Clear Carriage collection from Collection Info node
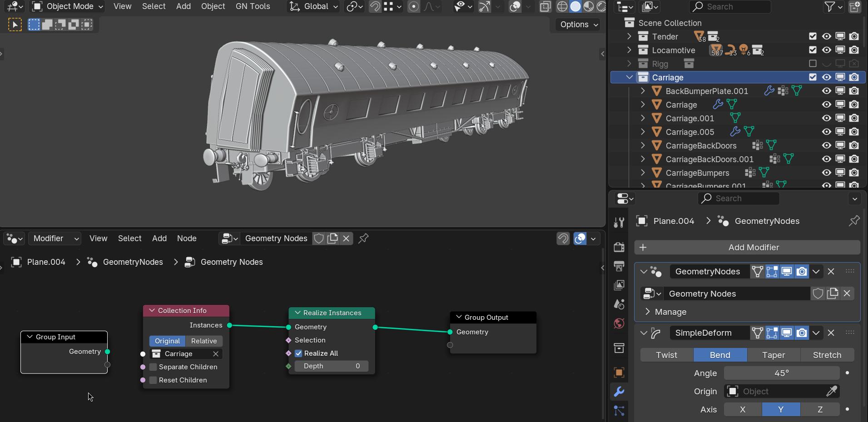Screen dimensions: 868x422 (216, 354)
